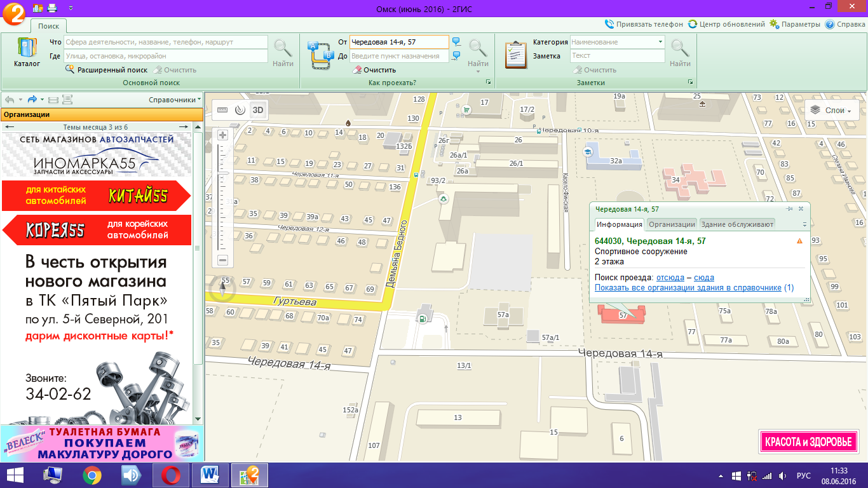The width and height of the screenshot is (868, 488).
Task: Click the city buildings icon in quick access toolbar
Action: tap(37, 8)
